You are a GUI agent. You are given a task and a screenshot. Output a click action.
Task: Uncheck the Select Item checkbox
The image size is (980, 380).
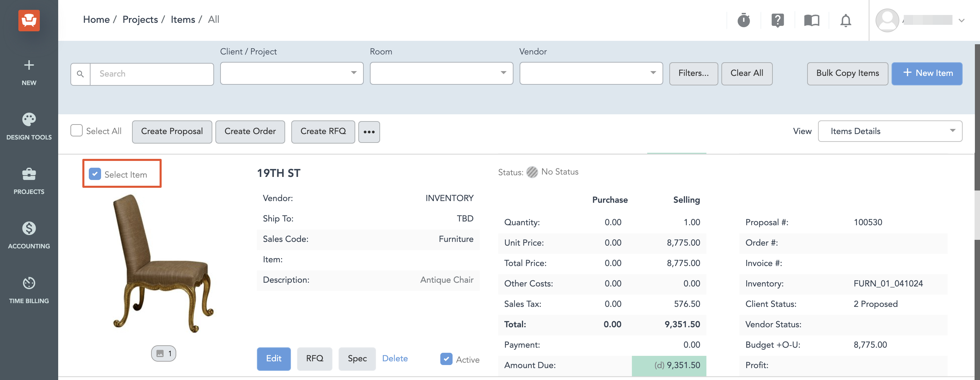click(95, 174)
